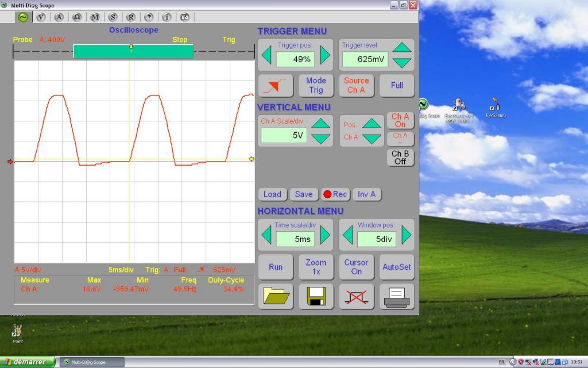588x368 pixels.
Task: Click the Load button
Action: pyautogui.click(x=273, y=194)
